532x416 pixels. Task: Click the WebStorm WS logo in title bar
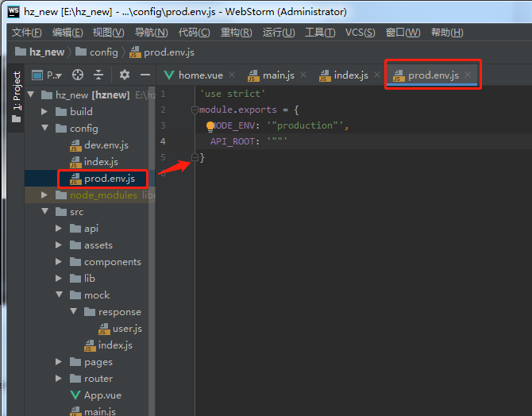pos(13,12)
